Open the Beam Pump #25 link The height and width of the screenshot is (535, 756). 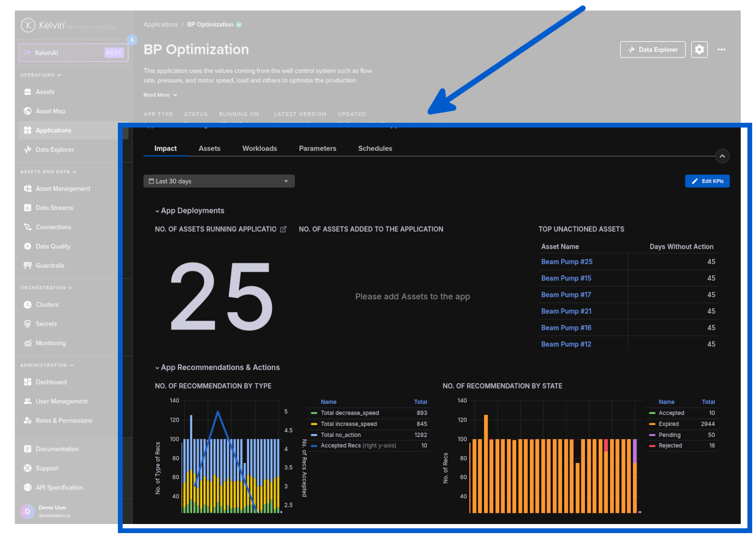click(x=567, y=262)
